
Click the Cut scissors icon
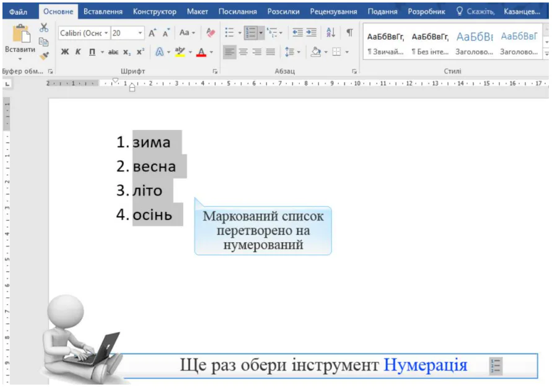pyautogui.click(x=43, y=28)
